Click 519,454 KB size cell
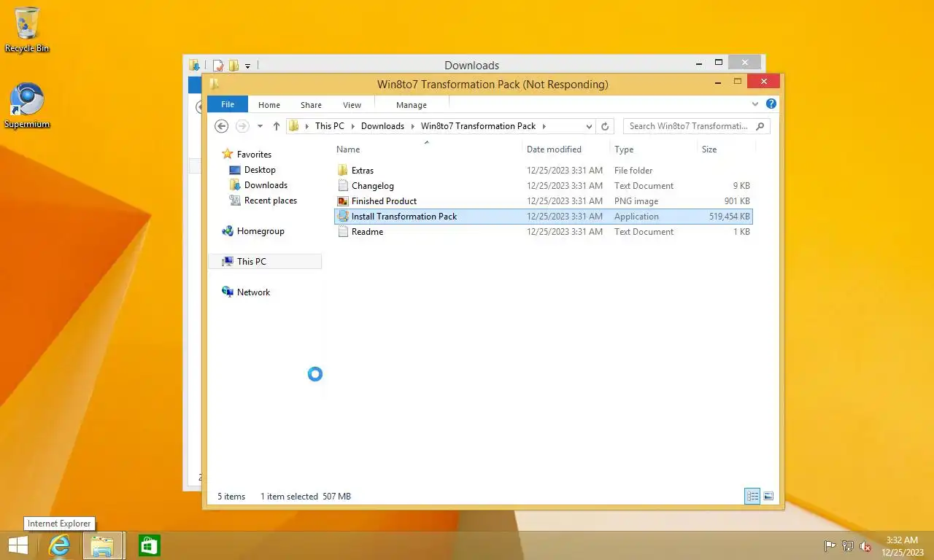Image resolution: width=934 pixels, height=560 pixels. [729, 216]
